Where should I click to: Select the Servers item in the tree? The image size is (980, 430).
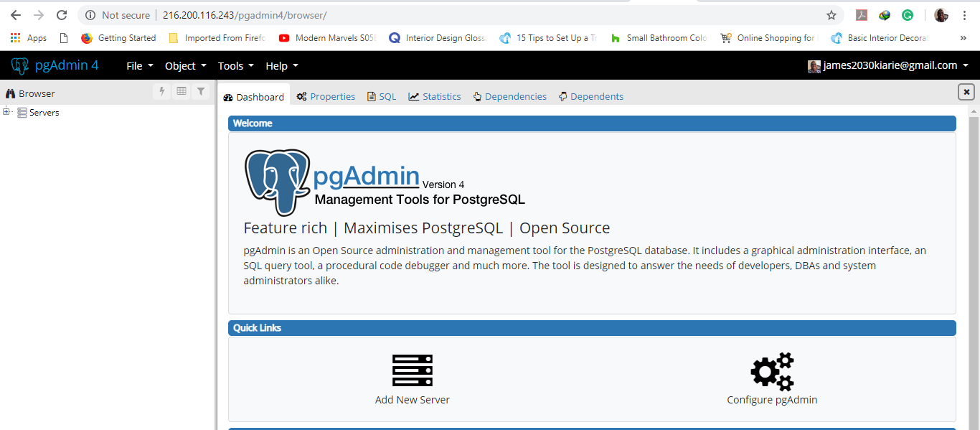44,113
